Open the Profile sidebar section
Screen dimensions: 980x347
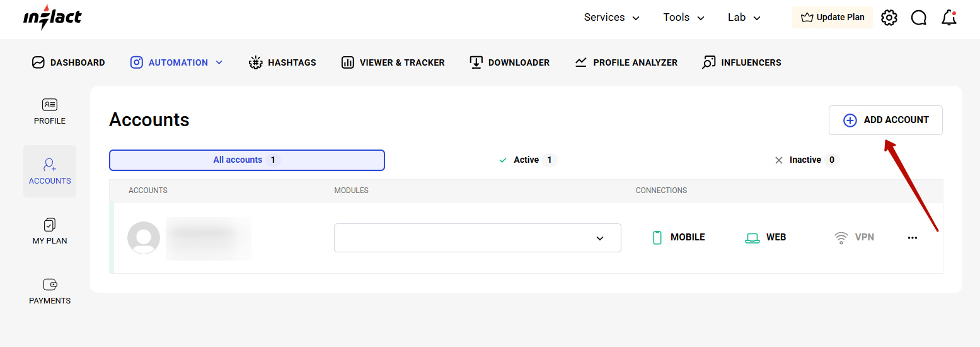[x=50, y=112]
